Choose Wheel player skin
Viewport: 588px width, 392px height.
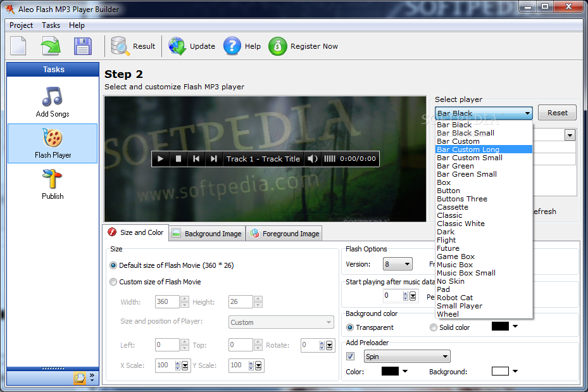point(484,314)
